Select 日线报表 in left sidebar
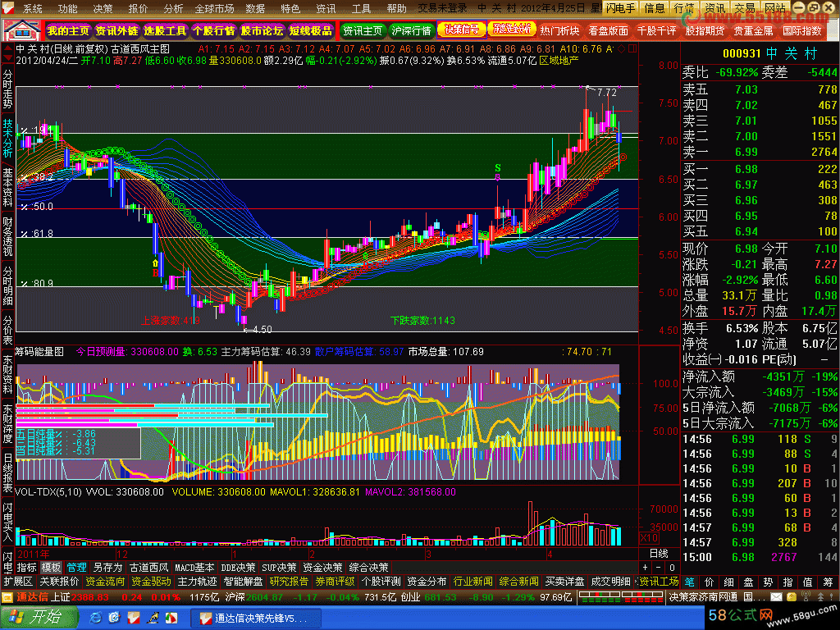Screen dimensions: 840x630 click(x=7, y=473)
